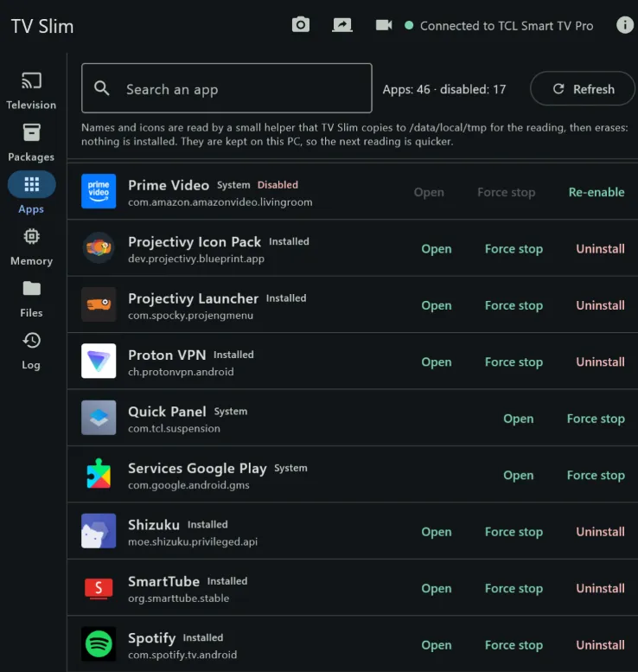Select package name com.tcl.suspension
The width and height of the screenshot is (638, 672).
(174, 428)
